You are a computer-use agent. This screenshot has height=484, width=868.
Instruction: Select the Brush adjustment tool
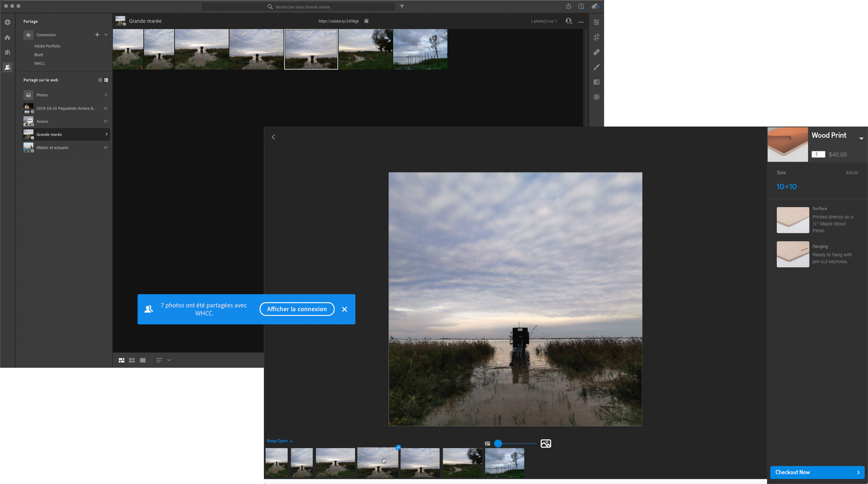pyautogui.click(x=597, y=67)
